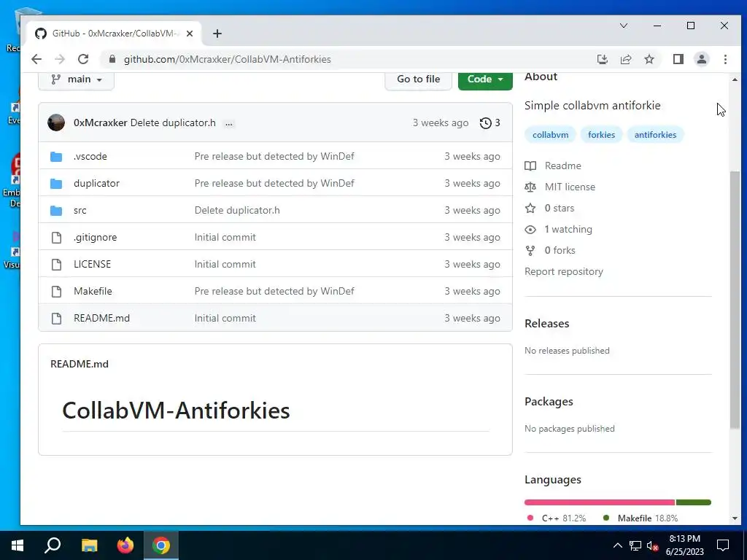The image size is (747, 560).
Task: Open File Explorer from taskbar
Action: [89, 545]
